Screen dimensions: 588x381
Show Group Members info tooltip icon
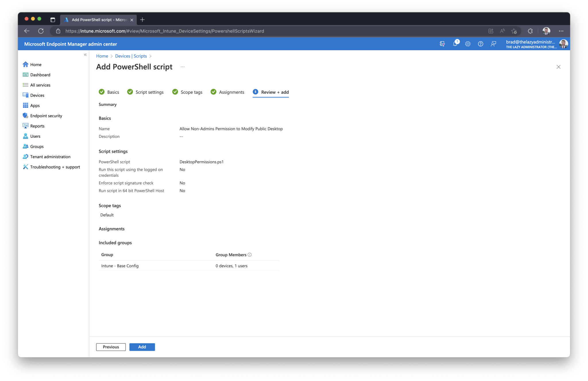pyautogui.click(x=249, y=255)
